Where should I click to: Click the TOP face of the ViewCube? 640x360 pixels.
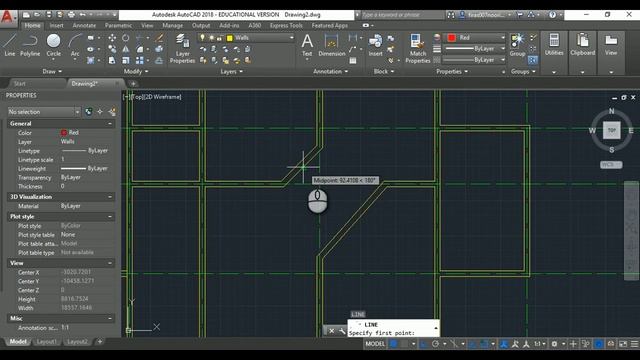tap(611, 130)
